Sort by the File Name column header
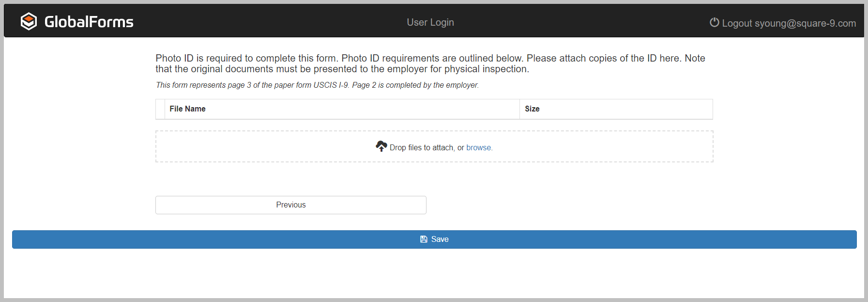This screenshot has width=868, height=302. 187,109
